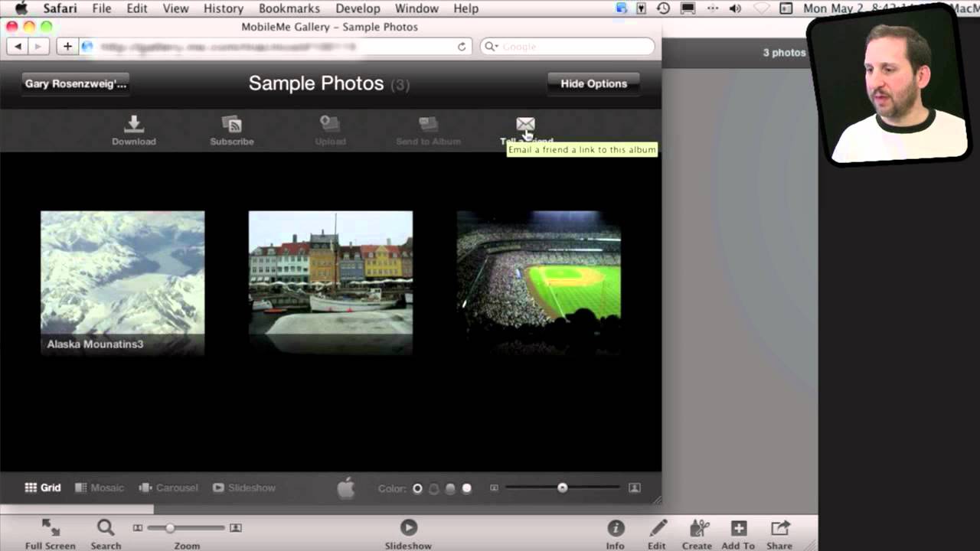Open Gary Rosenzweig's gallery button
Image resolution: width=980 pixels, height=551 pixels.
75,83
